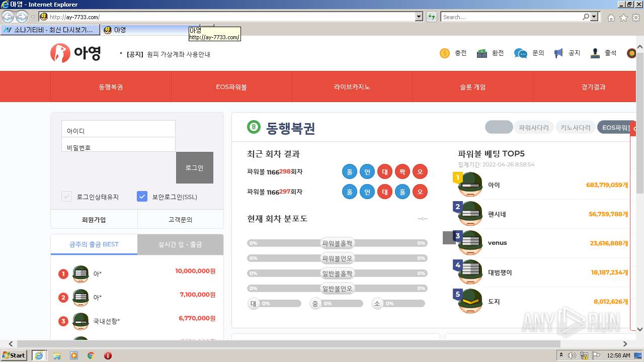Switch to the 소나기티비 browser tab
Viewport: 644px width, 362px height.
tap(50, 30)
